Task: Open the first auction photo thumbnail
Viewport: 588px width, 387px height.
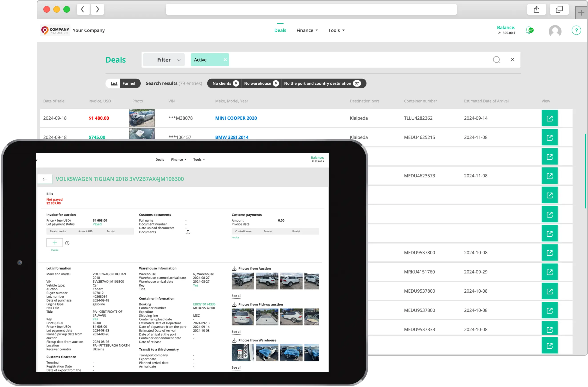Action: [243, 281]
